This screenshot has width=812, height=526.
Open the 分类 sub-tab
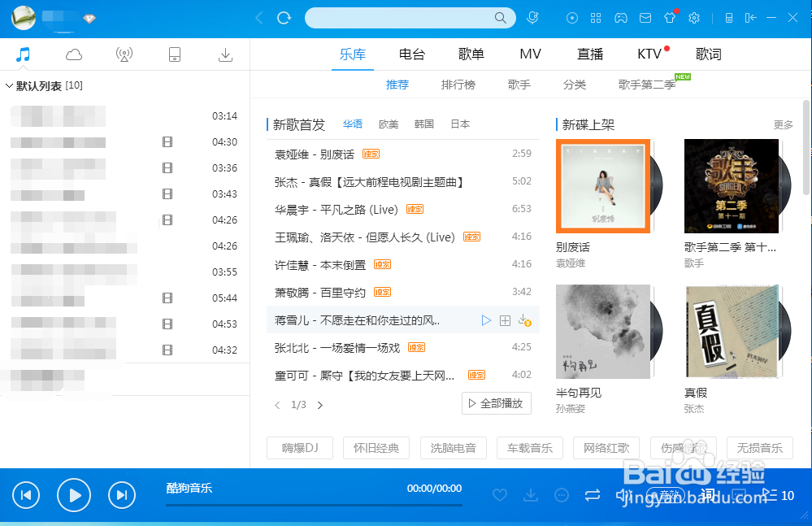click(575, 85)
